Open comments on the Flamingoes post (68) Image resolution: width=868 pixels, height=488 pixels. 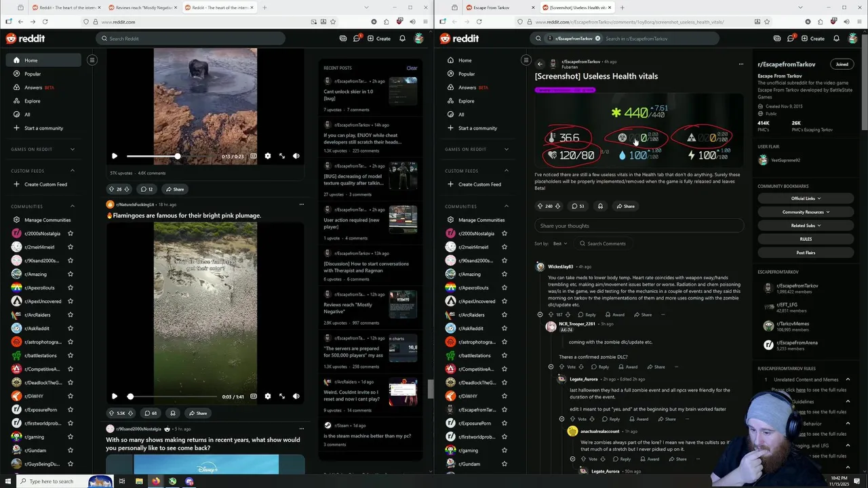[x=149, y=413]
